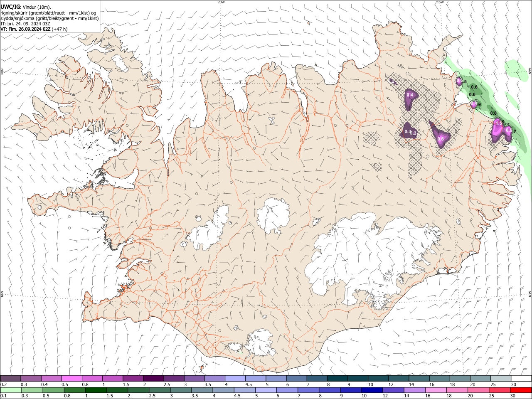The image size is (532, 399).
Task: Click the 'UWC/IG' map title text
Action: click(x=10, y=7)
